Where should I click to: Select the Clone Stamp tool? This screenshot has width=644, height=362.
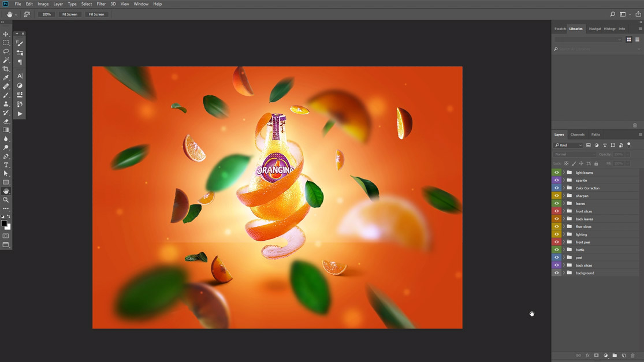pyautogui.click(x=6, y=104)
